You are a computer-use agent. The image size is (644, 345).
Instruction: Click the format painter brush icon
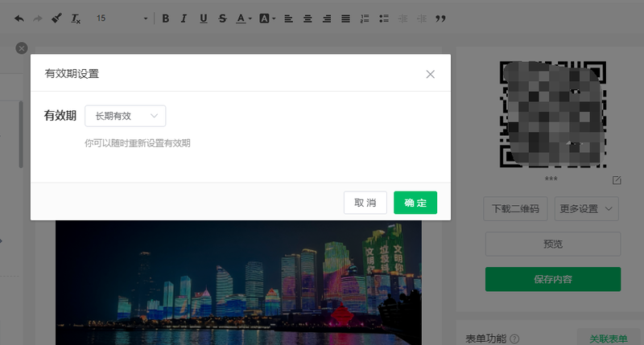click(x=56, y=18)
